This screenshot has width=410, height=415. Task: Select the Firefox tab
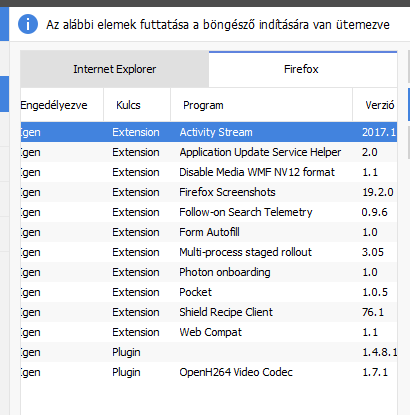pyautogui.click(x=303, y=69)
